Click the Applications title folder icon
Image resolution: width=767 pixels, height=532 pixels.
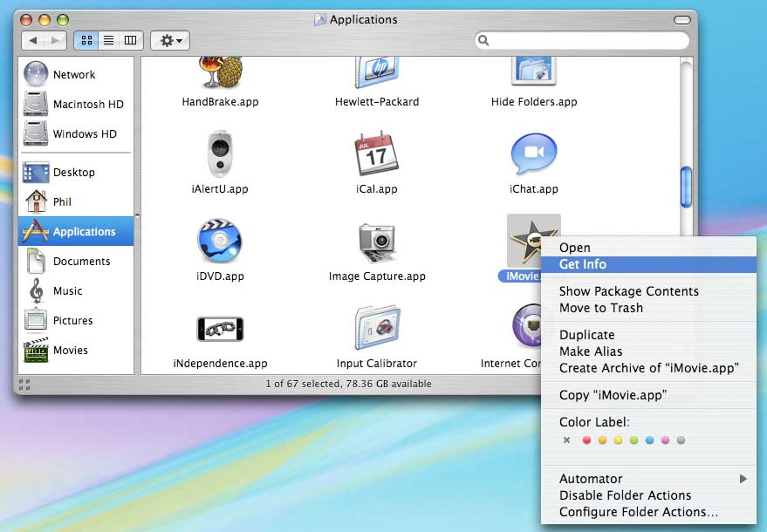point(320,19)
